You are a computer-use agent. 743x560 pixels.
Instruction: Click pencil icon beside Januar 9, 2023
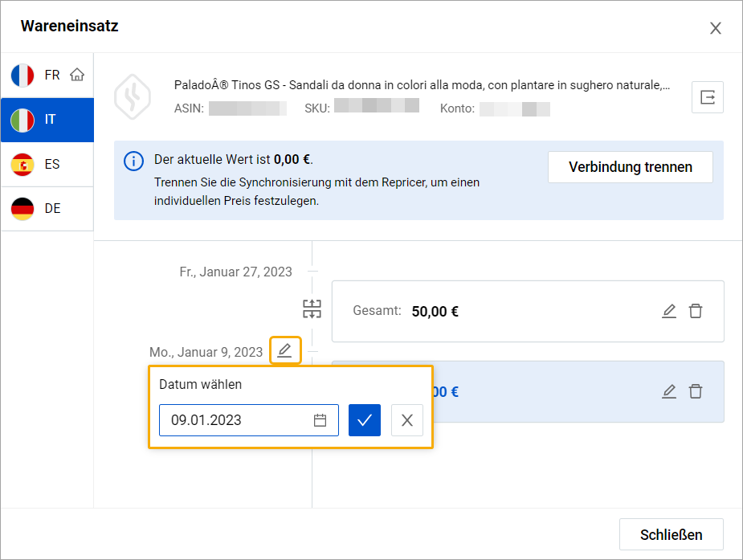click(285, 350)
